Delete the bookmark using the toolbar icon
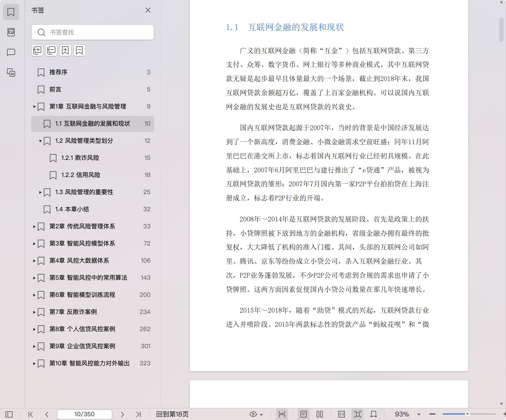Viewport: 506px width, 420px height. point(80,50)
